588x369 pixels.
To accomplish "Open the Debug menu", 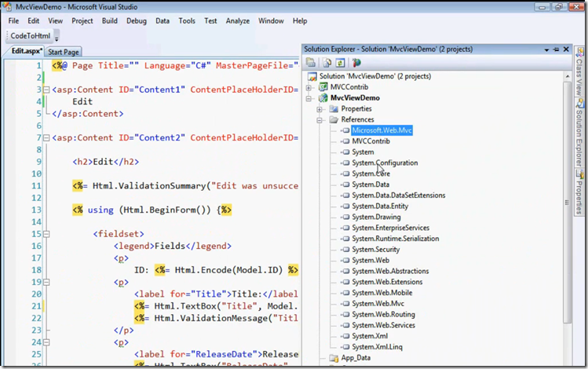I will pos(137,21).
